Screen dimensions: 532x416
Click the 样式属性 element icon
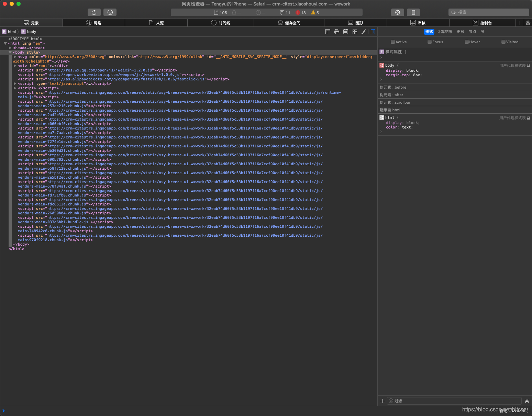click(381, 52)
